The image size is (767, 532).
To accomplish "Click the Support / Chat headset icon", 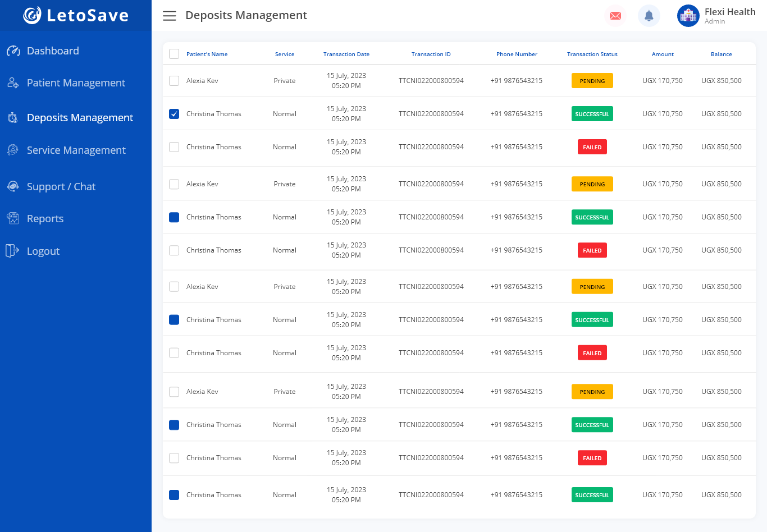I will tap(13, 186).
